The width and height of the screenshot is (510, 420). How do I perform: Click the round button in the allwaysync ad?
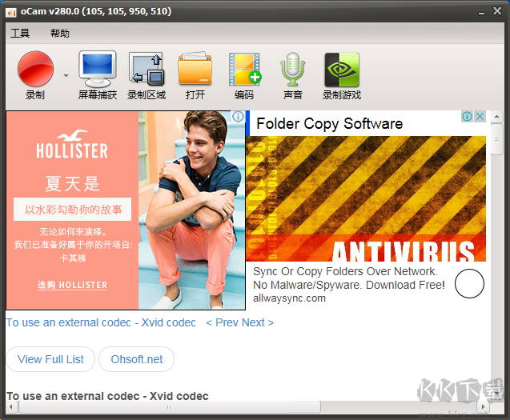click(x=469, y=283)
